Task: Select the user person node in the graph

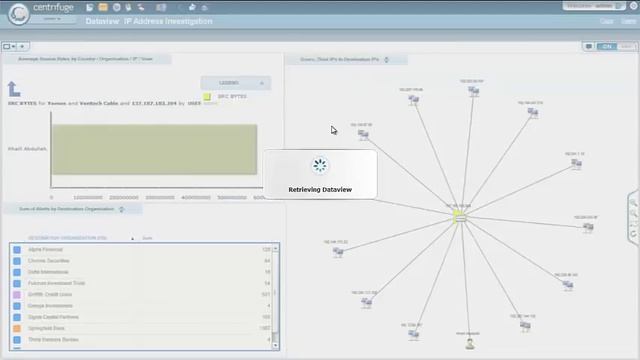Action: [x=470, y=344]
